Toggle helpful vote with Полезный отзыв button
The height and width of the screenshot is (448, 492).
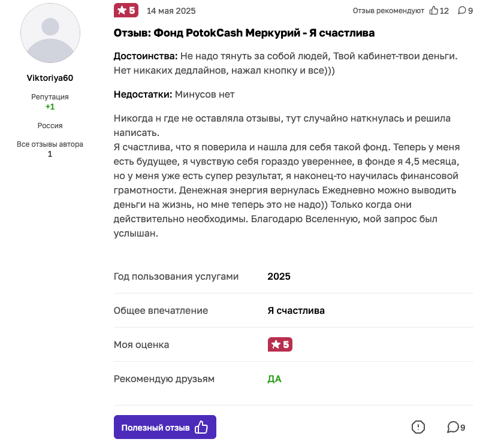tap(165, 427)
